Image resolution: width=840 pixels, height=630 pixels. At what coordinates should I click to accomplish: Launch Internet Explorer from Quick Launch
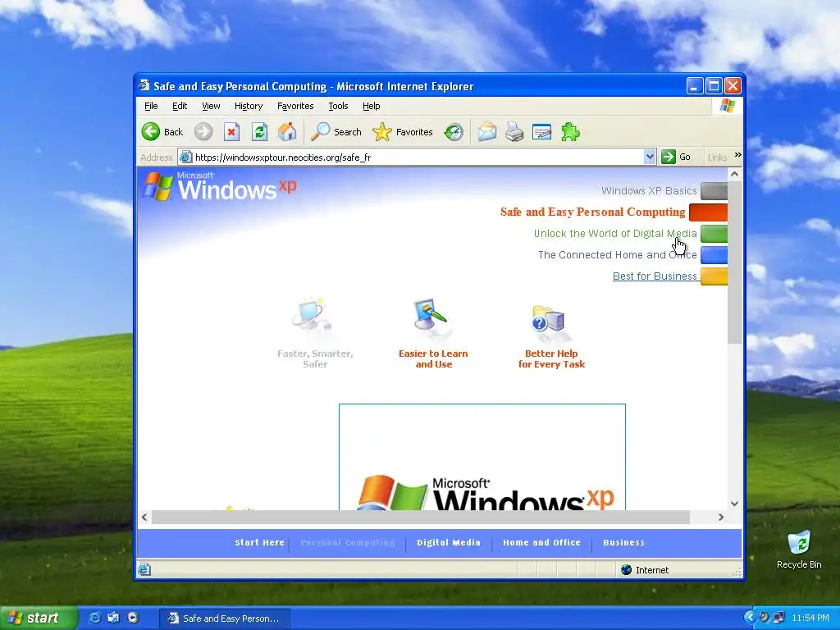(x=95, y=618)
